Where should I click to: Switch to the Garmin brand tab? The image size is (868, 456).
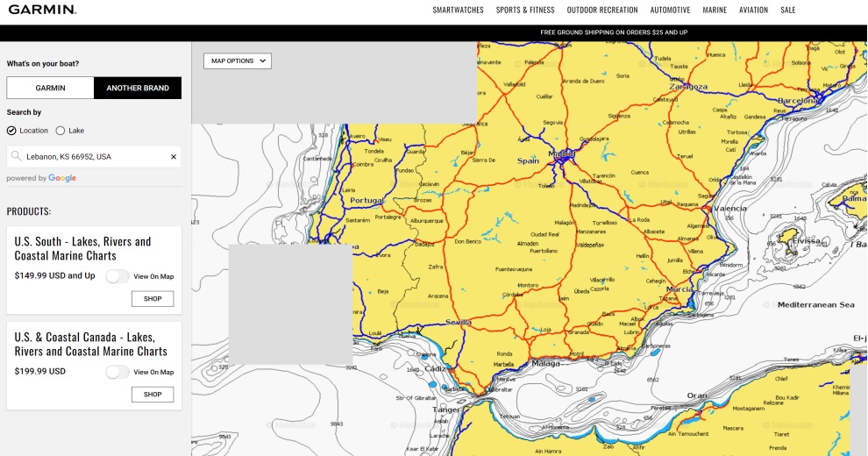tap(50, 88)
